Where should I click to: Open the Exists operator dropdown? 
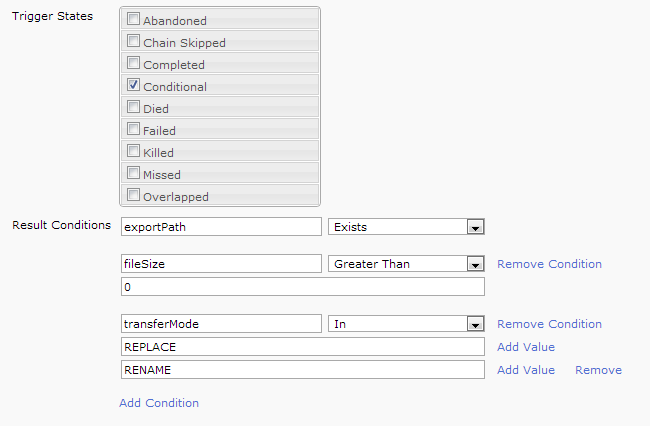[475, 227]
